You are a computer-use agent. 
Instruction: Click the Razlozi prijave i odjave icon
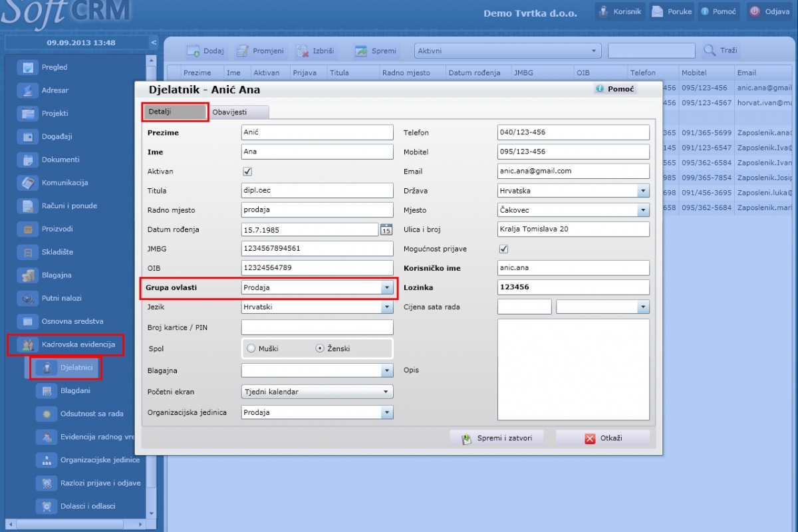(x=47, y=483)
